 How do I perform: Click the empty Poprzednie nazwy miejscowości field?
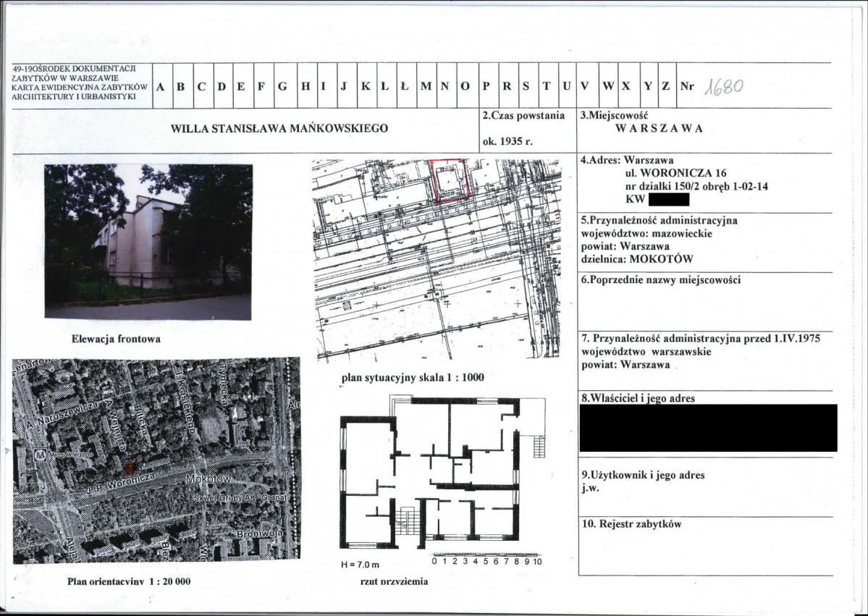705,307
